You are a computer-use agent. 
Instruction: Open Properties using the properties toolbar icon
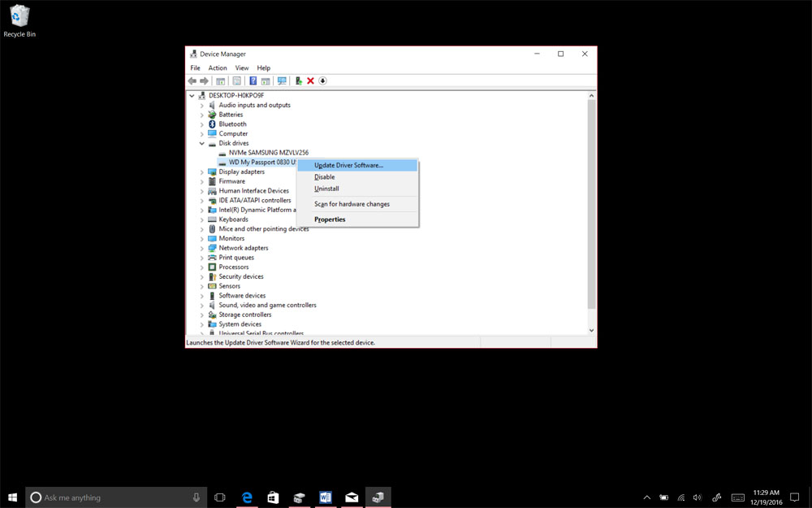coord(237,80)
